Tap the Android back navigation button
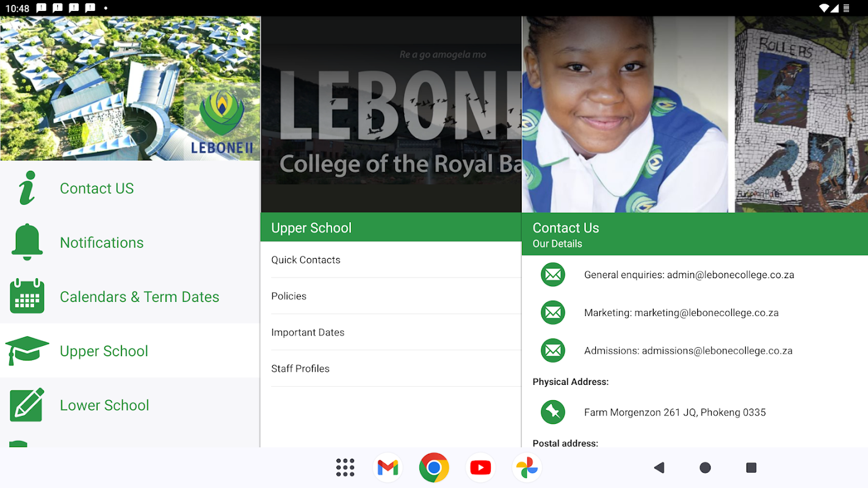Image resolution: width=868 pixels, height=488 pixels. (659, 468)
